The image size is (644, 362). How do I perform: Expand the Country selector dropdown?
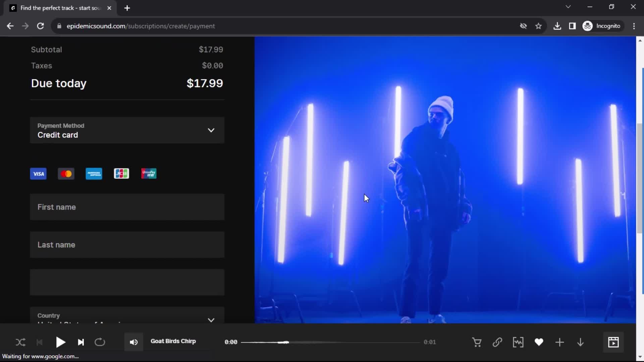pos(211,319)
